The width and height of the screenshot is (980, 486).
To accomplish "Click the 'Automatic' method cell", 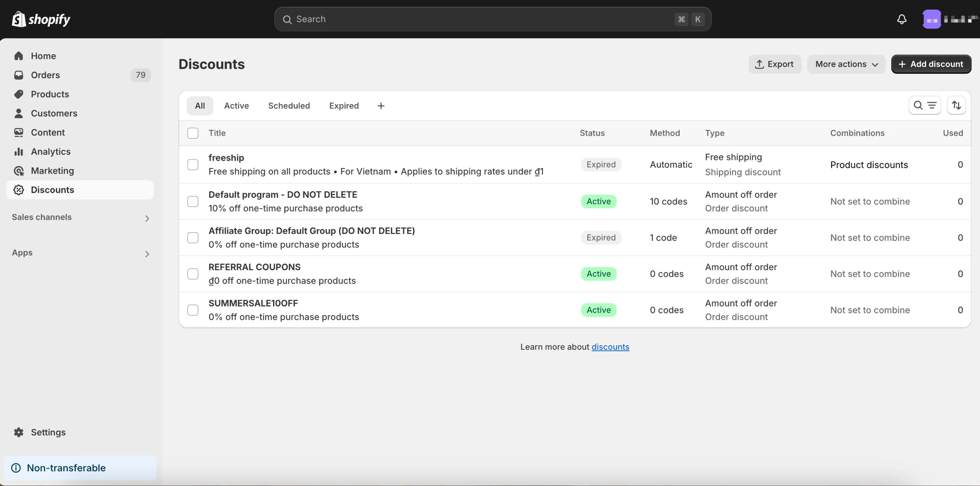I will pyautogui.click(x=671, y=165).
